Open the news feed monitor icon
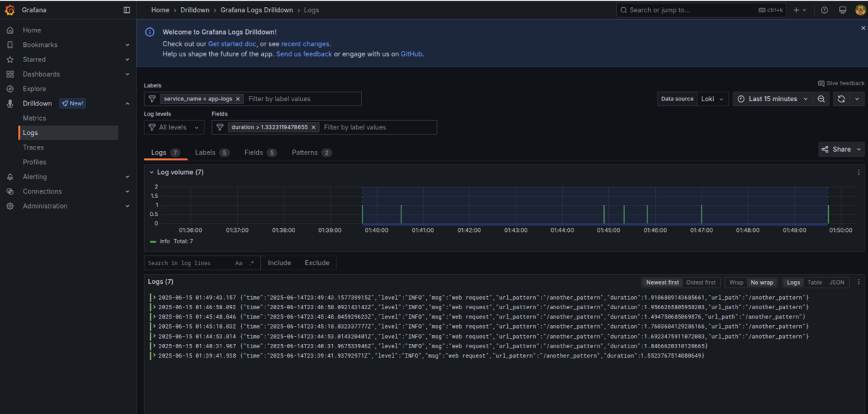This screenshot has height=414, width=868. click(842, 10)
